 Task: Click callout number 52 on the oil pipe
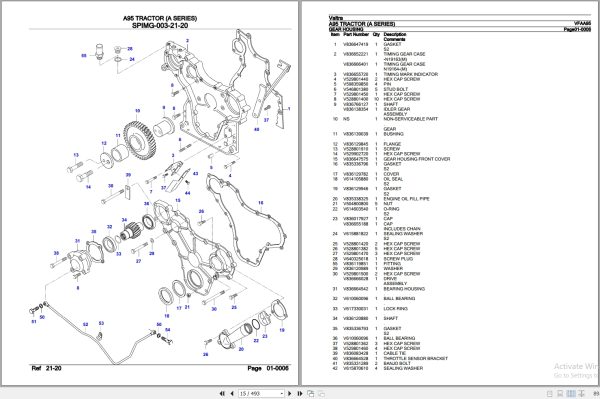[85, 325]
